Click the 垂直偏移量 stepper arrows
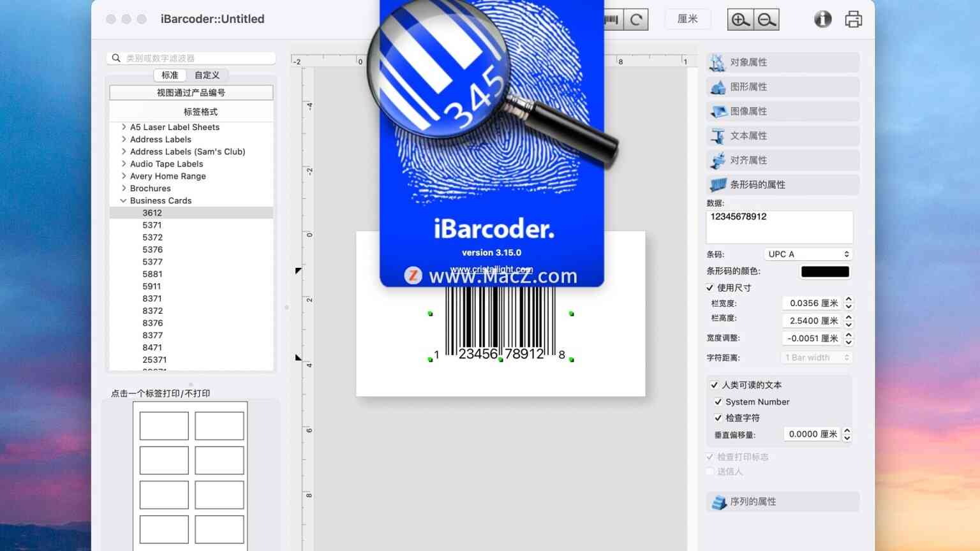Viewport: 980px width, 551px height. tap(847, 434)
